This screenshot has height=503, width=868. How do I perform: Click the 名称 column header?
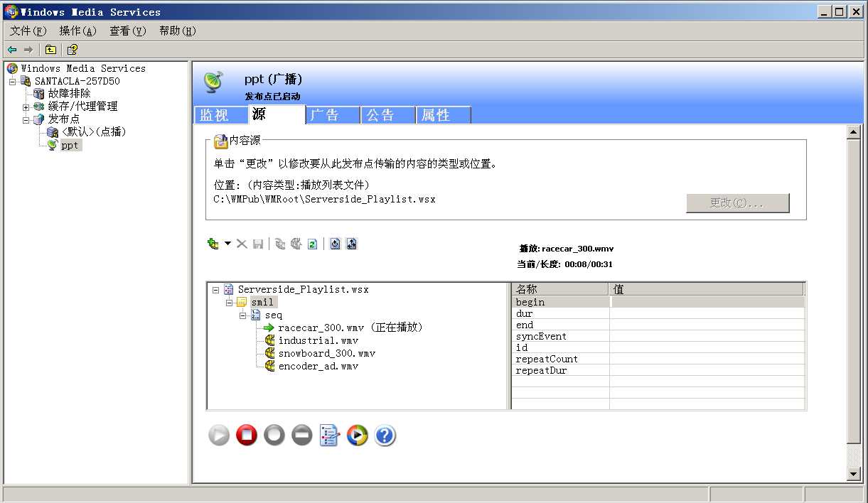(560, 289)
